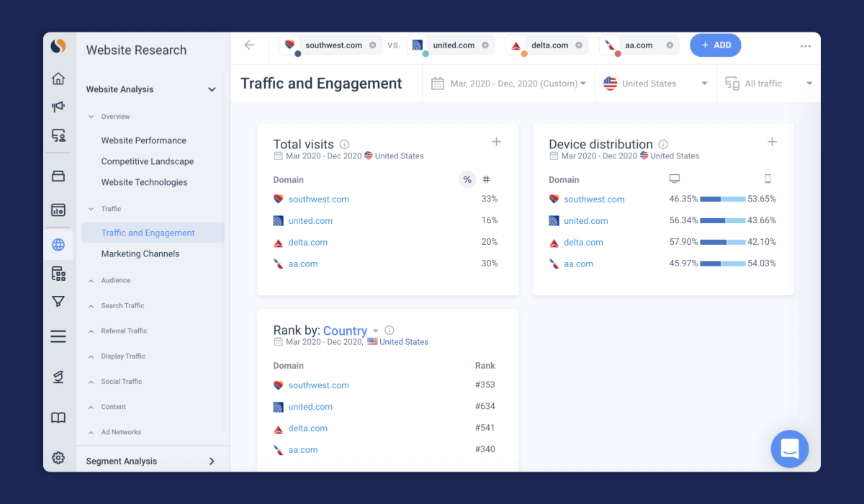
Task: Open Marketing Channels page
Action: coord(140,253)
